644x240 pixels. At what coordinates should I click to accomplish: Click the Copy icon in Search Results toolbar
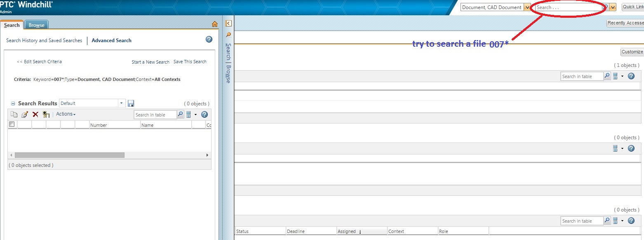tap(14, 114)
